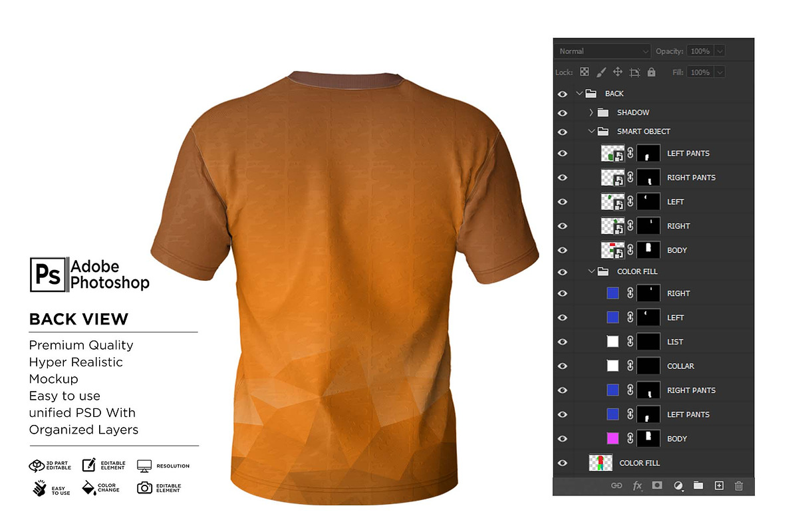Viewport: 798px width, 532px height.
Task: Create a new adjustment layer
Action: [678, 486]
